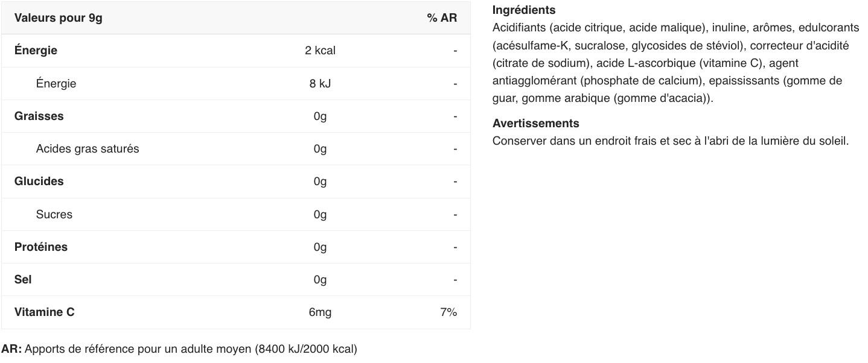The height and width of the screenshot is (363, 868).
Task: Select the bold 'Énergie' row label
Action: point(36,51)
